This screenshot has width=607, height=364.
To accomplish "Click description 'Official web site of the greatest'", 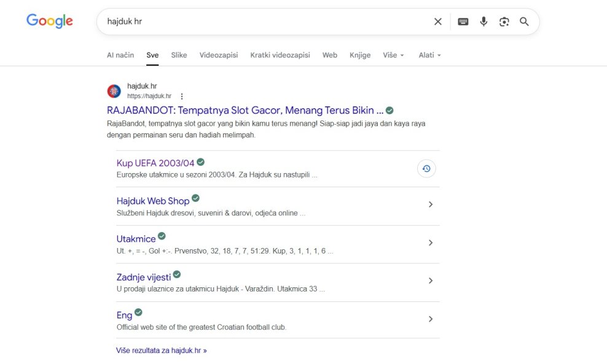I will click(x=202, y=327).
